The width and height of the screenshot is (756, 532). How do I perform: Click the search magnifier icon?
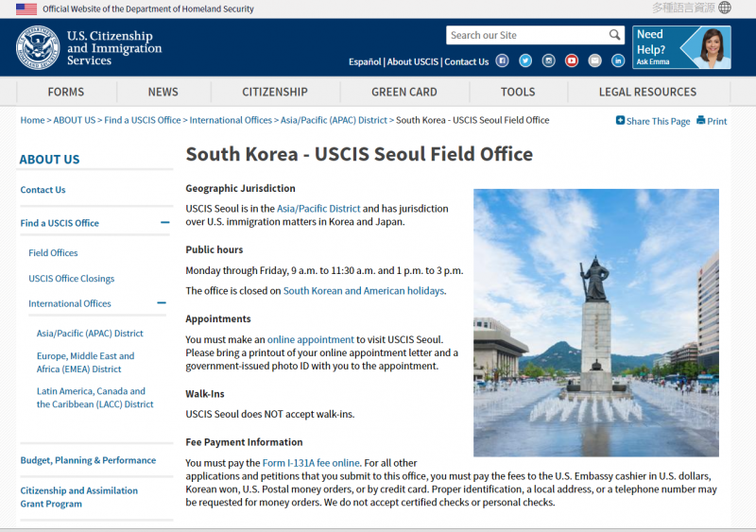[x=614, y=35]
